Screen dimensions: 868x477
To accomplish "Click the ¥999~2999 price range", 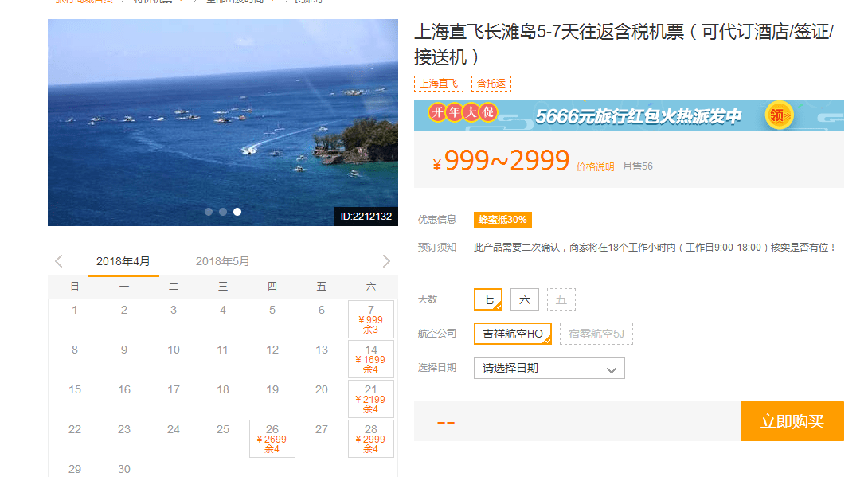I will pyautogui.click(x=501, y=161).
